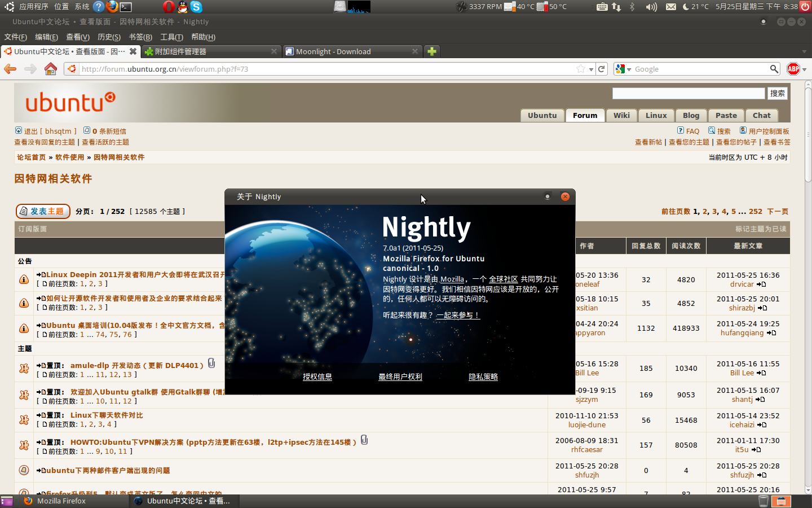Open the Adblock Plus icon
812x508 pixels.
(x=793, y=69)
